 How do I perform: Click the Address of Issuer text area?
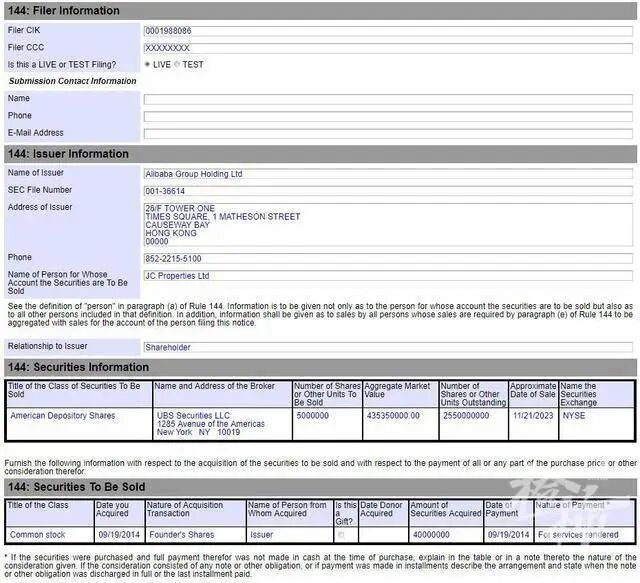(388, 225)
